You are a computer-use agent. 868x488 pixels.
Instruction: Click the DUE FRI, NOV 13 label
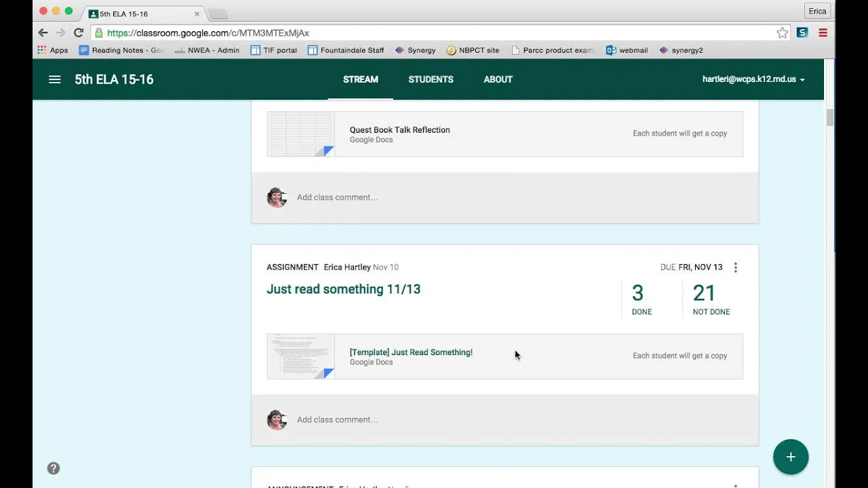(691, 267)
